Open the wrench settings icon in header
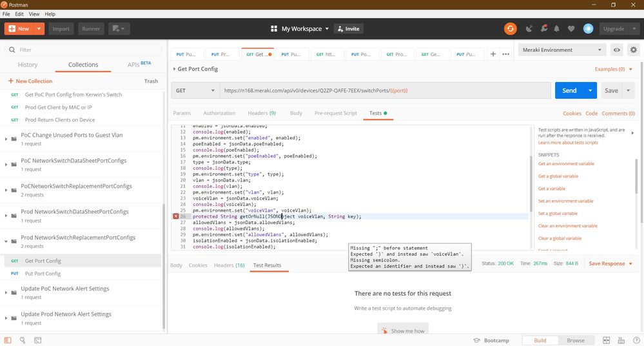 tap(544, 29)
